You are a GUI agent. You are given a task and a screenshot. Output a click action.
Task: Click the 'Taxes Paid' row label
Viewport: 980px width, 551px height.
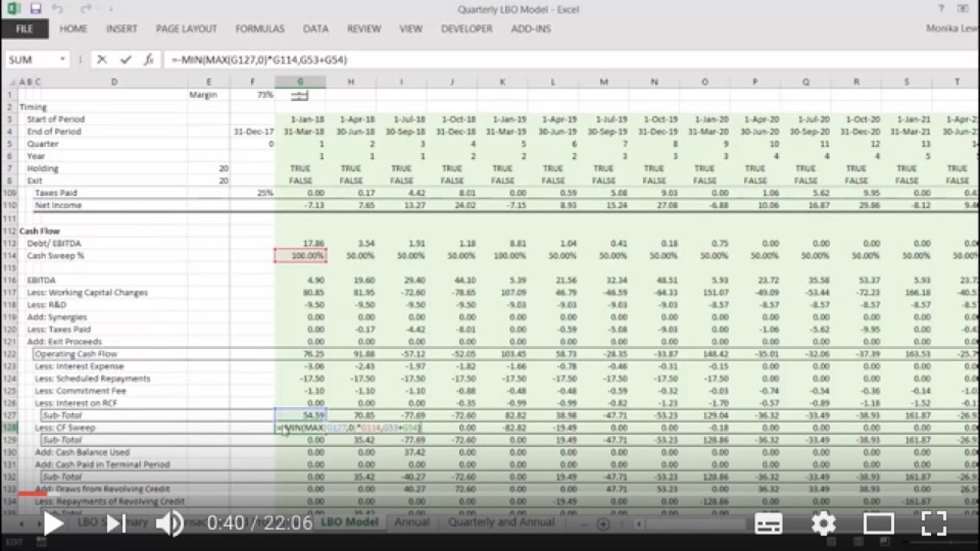[56, 193]
